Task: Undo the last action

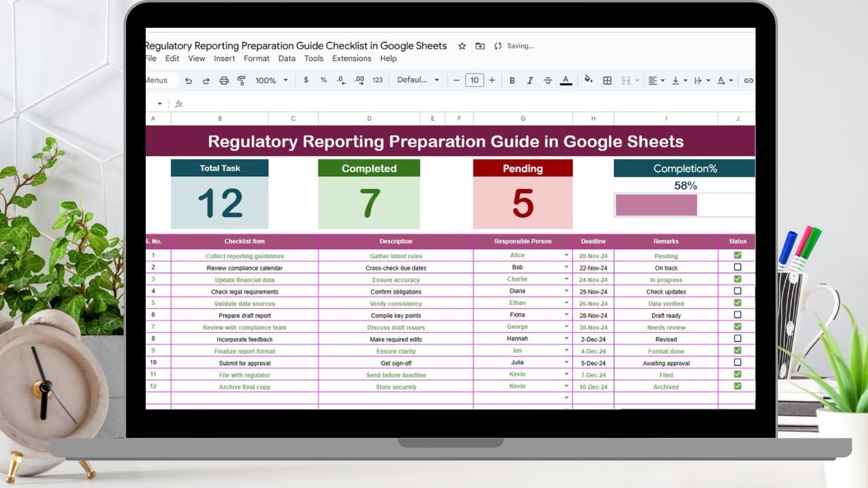Action: tap(189, 81)
